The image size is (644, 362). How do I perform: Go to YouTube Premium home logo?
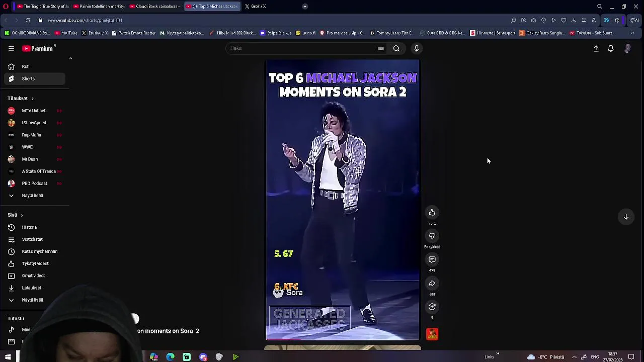coord(38,49)
